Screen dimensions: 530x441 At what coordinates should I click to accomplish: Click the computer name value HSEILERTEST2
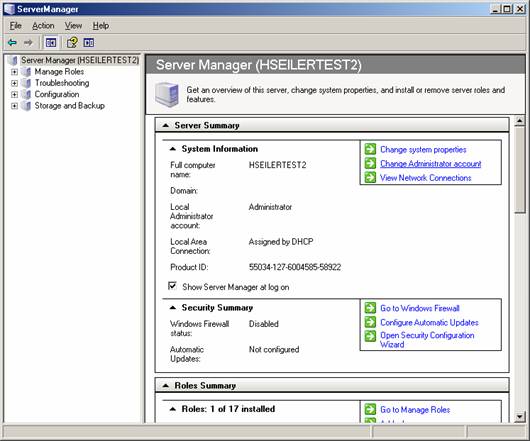click(278, 165)
